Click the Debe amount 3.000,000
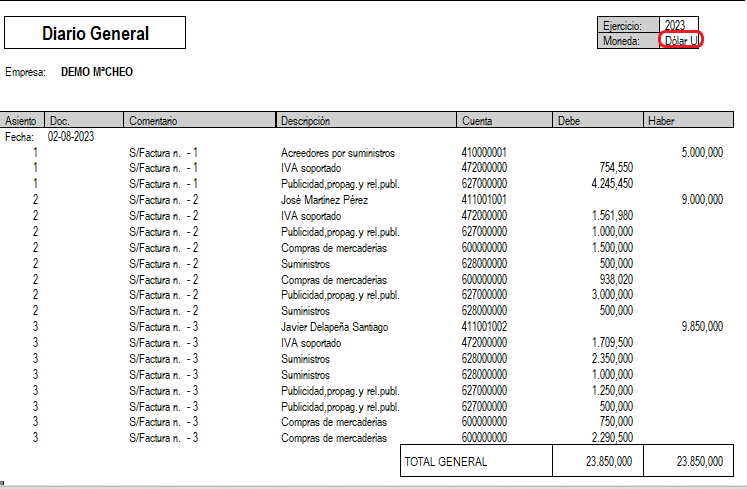 612,295
